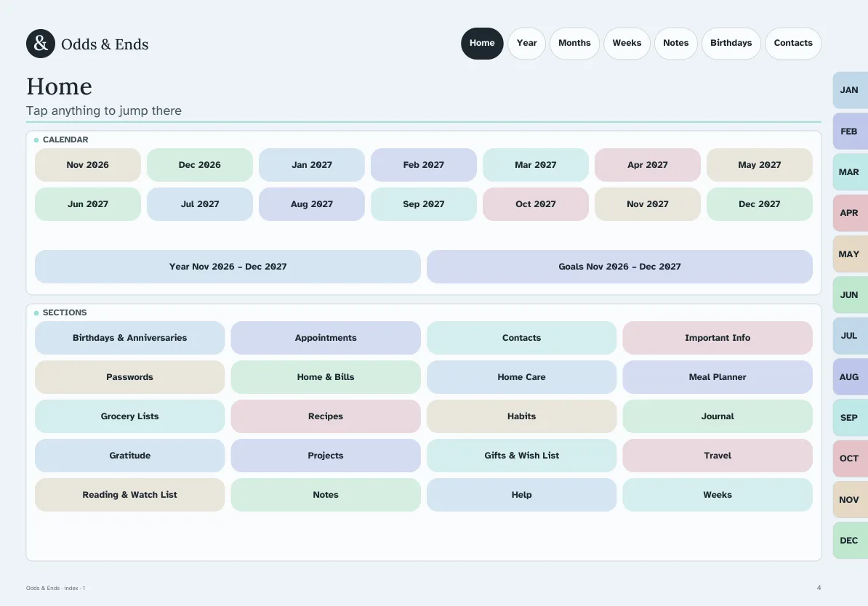Select the MAR side tab
The image size is (868, 606).
(851, 172)
